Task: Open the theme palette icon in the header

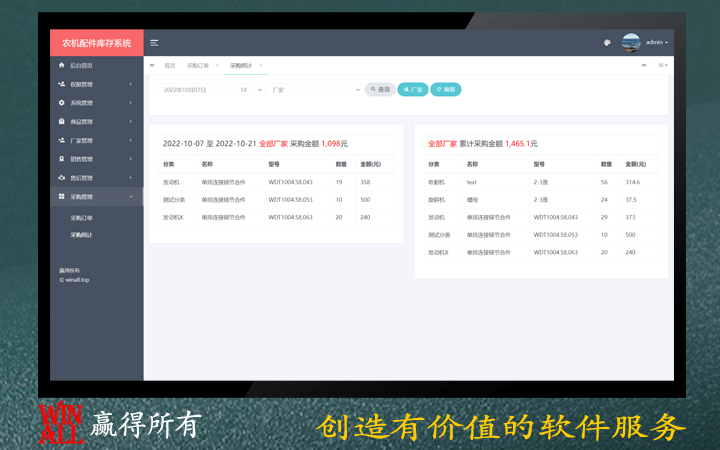Action: (607, 43)
